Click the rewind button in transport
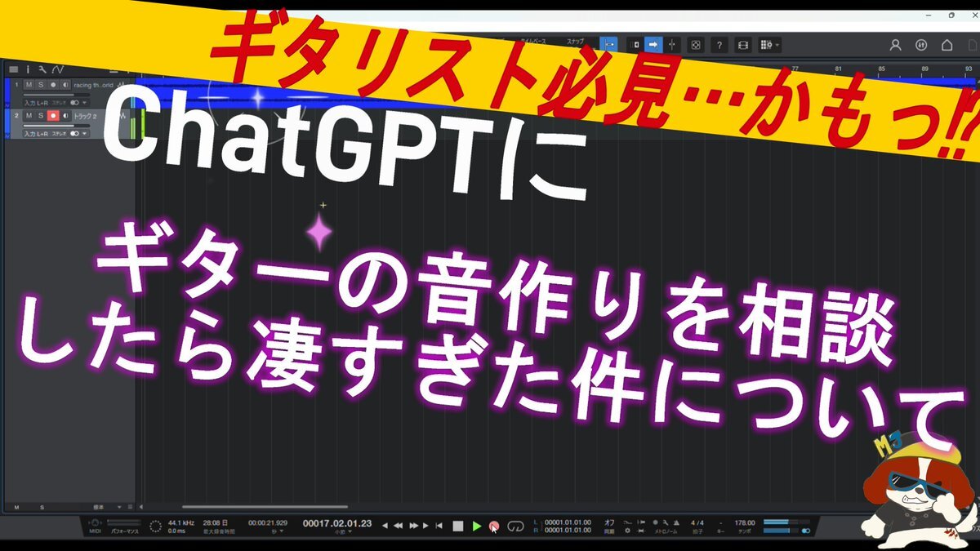This screenshot has width=980, height=551. (399, 526)
